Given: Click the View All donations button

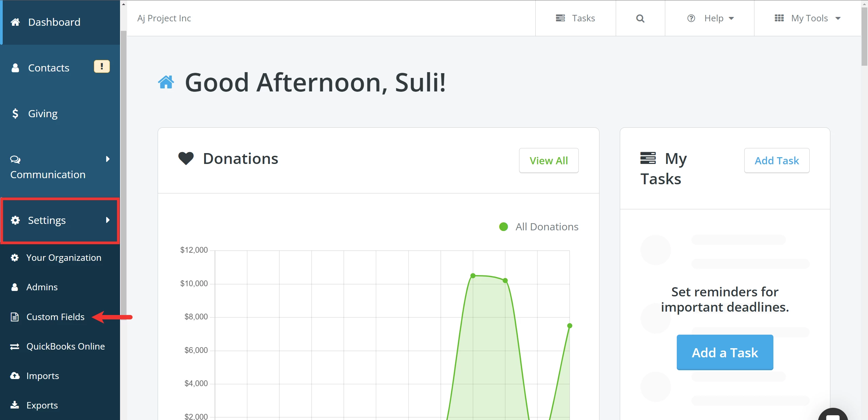Looking at the screenshot, I should (x=549, y=161).
